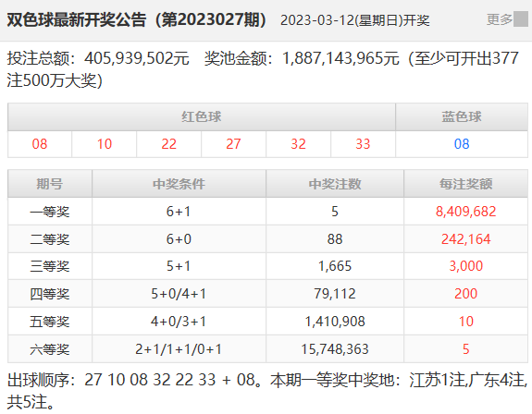The width and height of the screenshot is (532, 414).
Task: Select red ball number 08
Action: pos(40,144)
